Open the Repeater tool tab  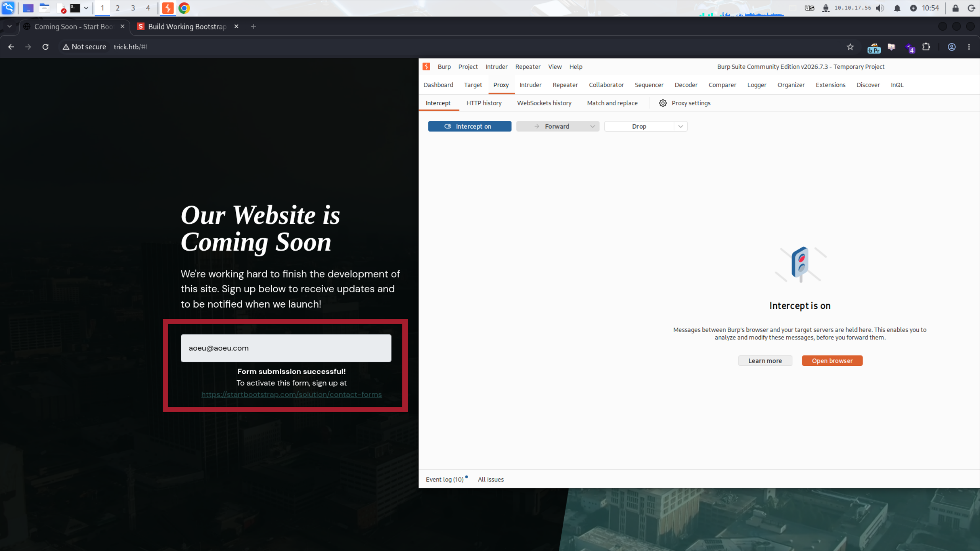click(565, 85)
